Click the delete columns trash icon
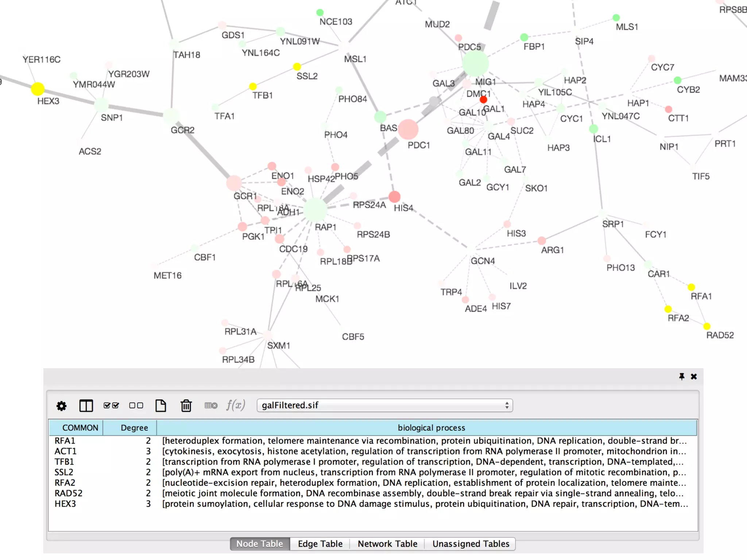 [x=186, y=406]
